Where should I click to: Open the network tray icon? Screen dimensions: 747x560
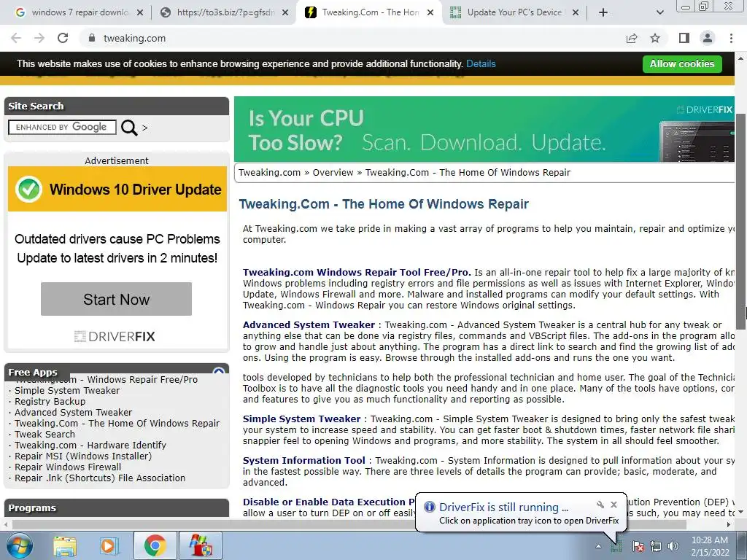click(656, 545)
